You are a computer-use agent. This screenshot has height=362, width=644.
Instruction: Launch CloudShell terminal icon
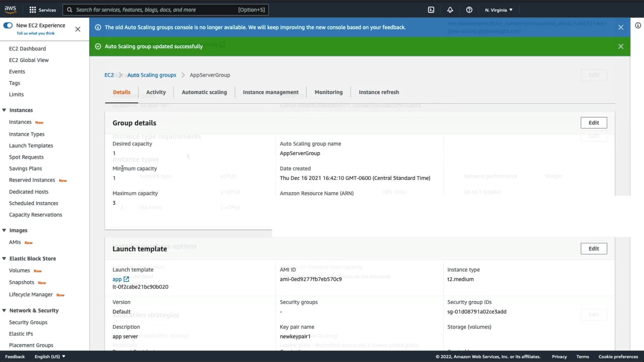click(431, 10)
